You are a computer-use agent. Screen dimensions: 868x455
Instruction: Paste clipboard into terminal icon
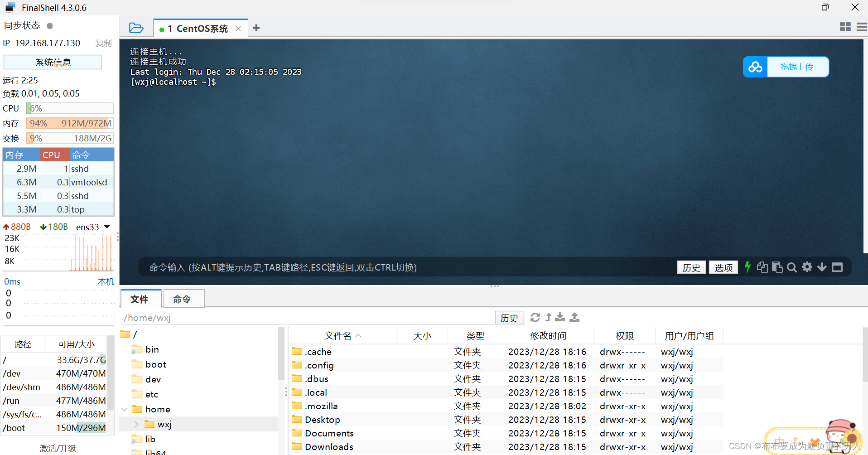point(777,267)
